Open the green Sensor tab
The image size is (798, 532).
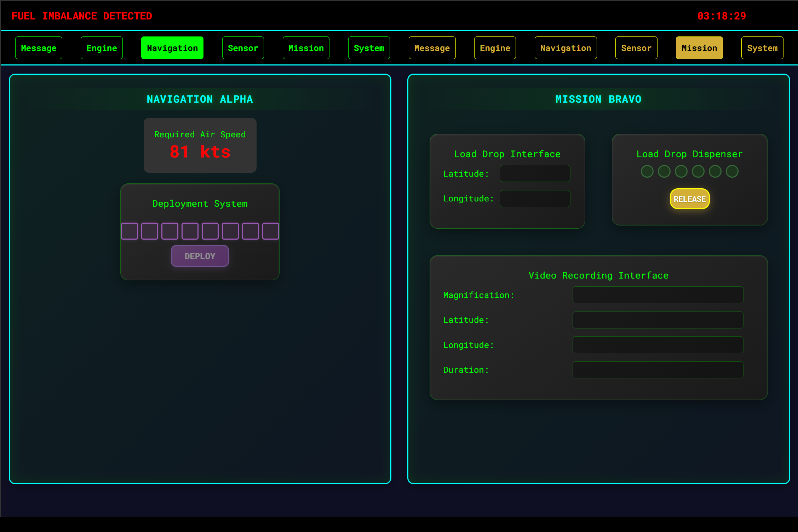tap(243, 48)
